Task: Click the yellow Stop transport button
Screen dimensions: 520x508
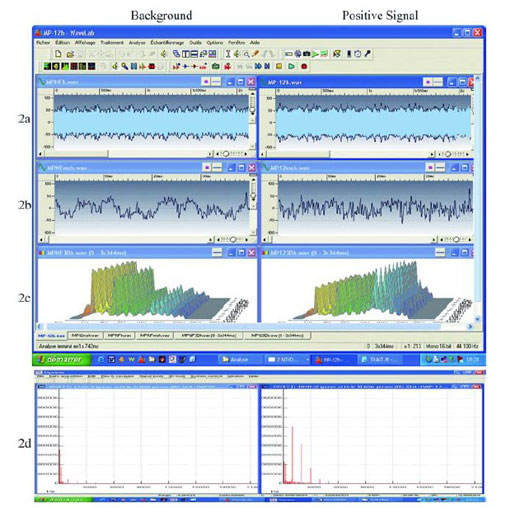Action: tap(279, 66)
